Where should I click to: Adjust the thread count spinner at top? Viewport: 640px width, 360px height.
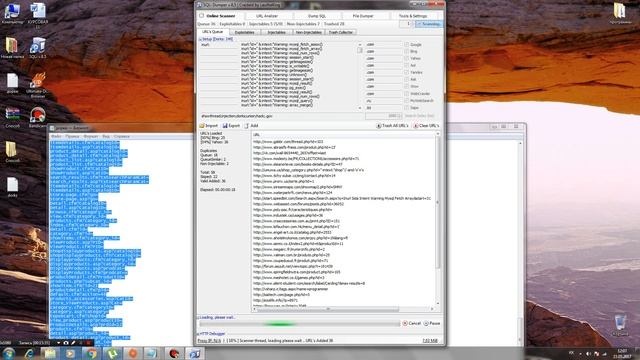pyautogui.click(x=407, y=24)
